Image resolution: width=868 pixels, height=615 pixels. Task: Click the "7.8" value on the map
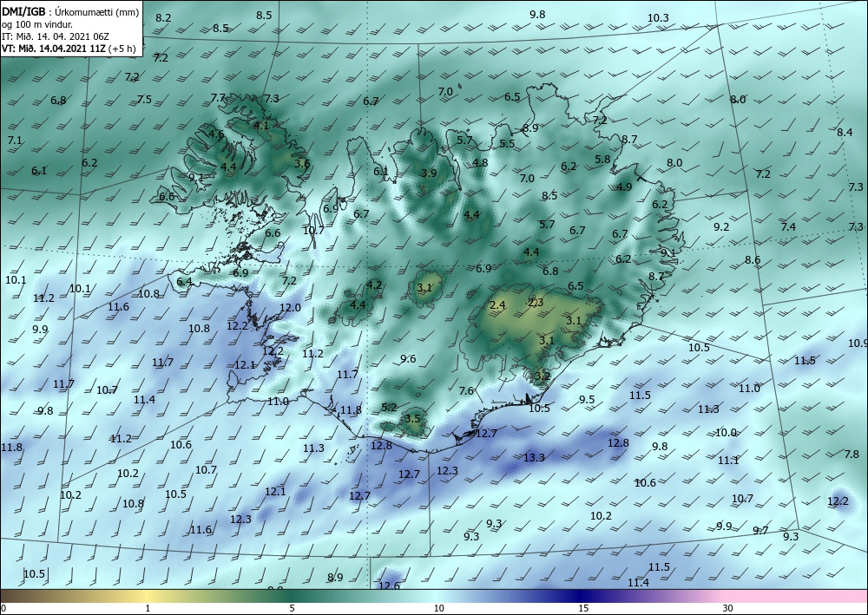[852, 454]
